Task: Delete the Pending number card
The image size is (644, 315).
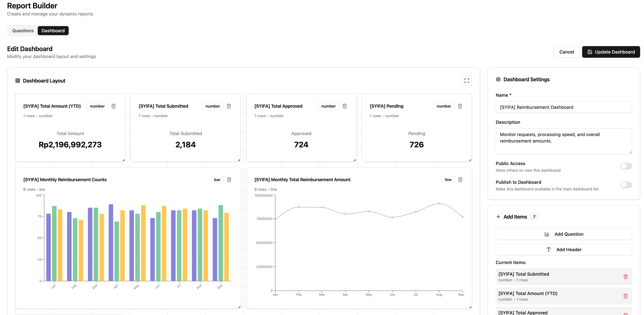Action: [x=460, y=106]
